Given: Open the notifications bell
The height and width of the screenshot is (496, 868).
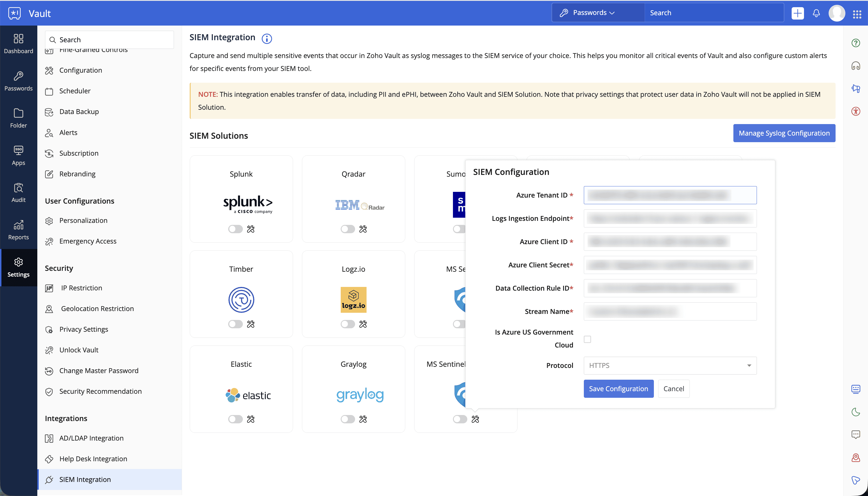Looking at the screenshot, I should click(816, 13).
